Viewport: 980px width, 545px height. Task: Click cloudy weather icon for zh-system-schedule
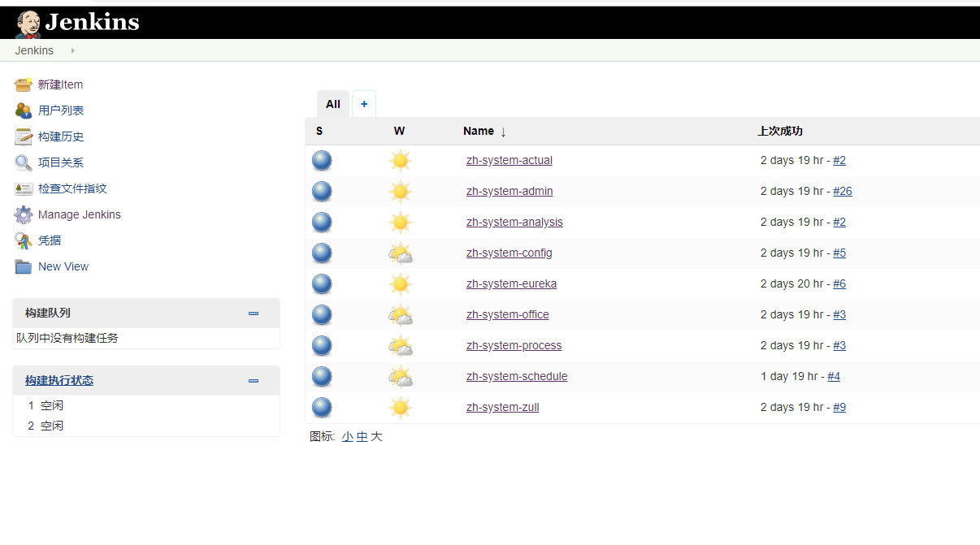click(x=401, y=377)
